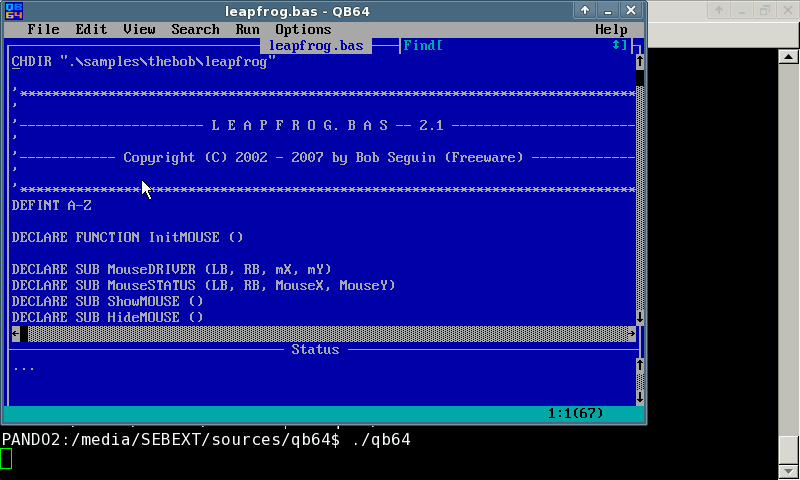Click Status panel scroll down arrow

pyautogui.click(x=639, y=397)
